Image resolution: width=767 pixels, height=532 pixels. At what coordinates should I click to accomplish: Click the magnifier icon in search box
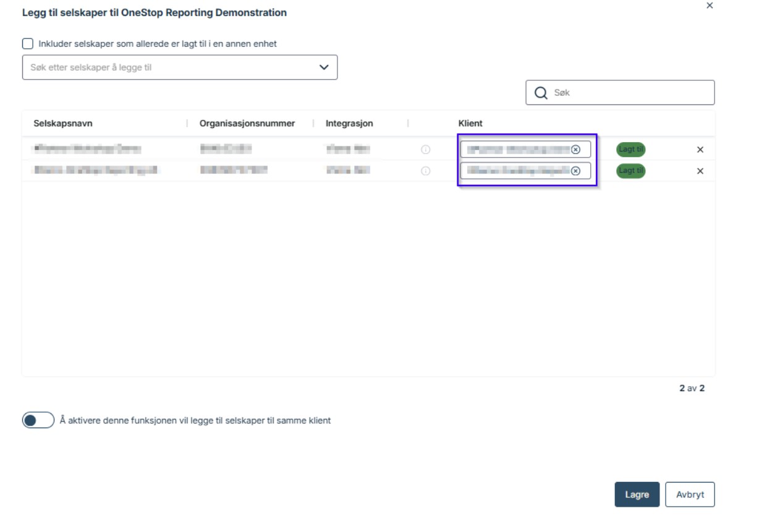541,93
